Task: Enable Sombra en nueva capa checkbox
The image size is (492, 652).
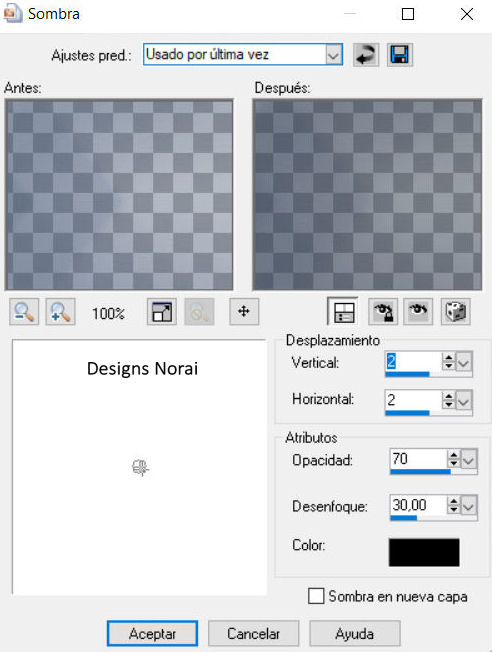Action: tap(316, 596)
